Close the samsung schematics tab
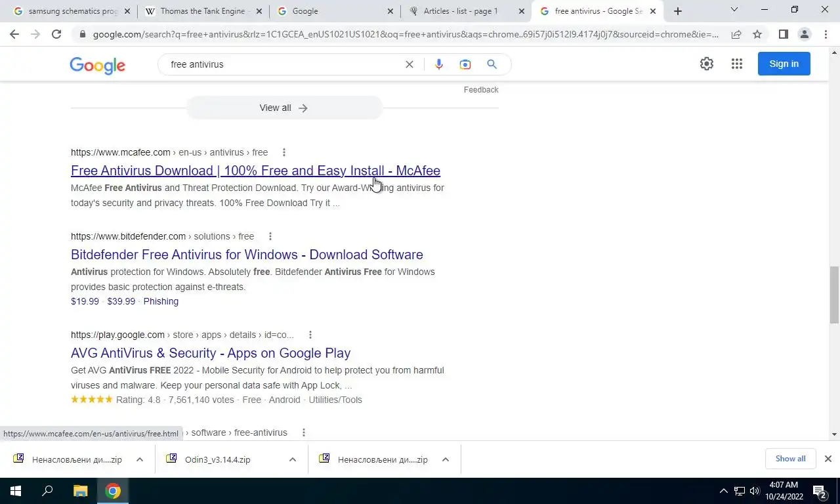This screenshot has height=504, width=840. pyautogui.click(x=127, y=11)
